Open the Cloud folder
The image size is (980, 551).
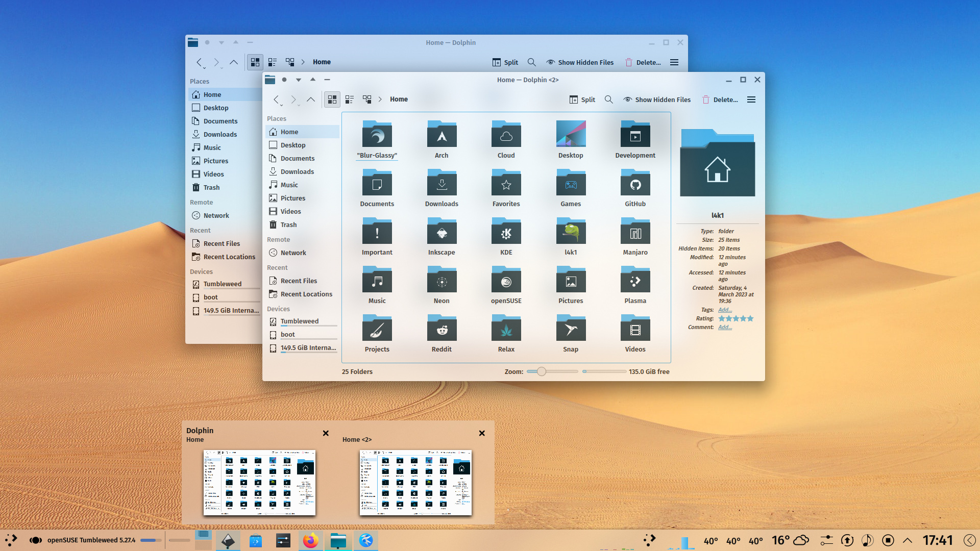pyautogui.click(x=506, y=139)
